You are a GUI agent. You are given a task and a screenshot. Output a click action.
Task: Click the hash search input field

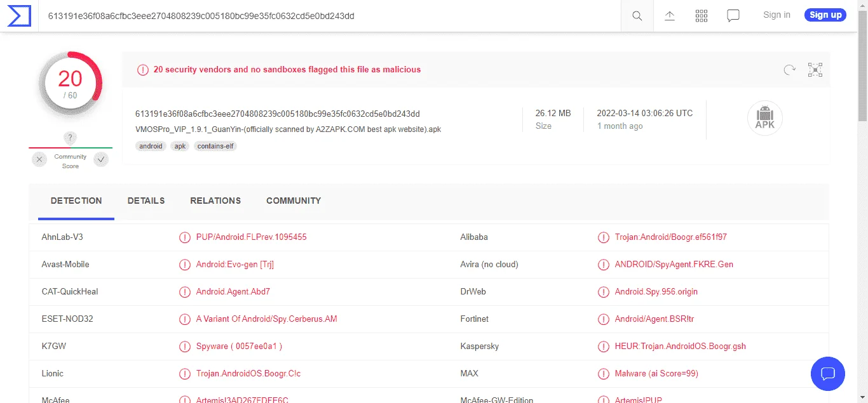tap(330, 16)
